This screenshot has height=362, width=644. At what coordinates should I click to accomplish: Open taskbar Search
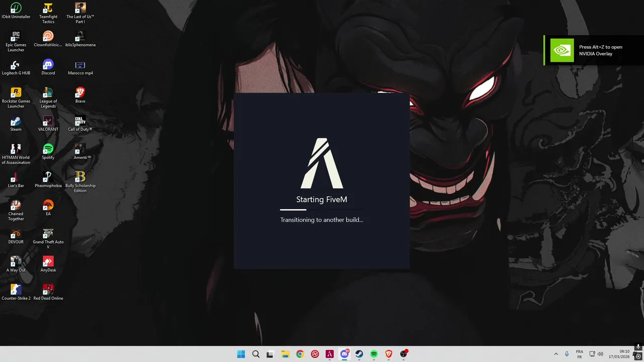coord(256,354)
